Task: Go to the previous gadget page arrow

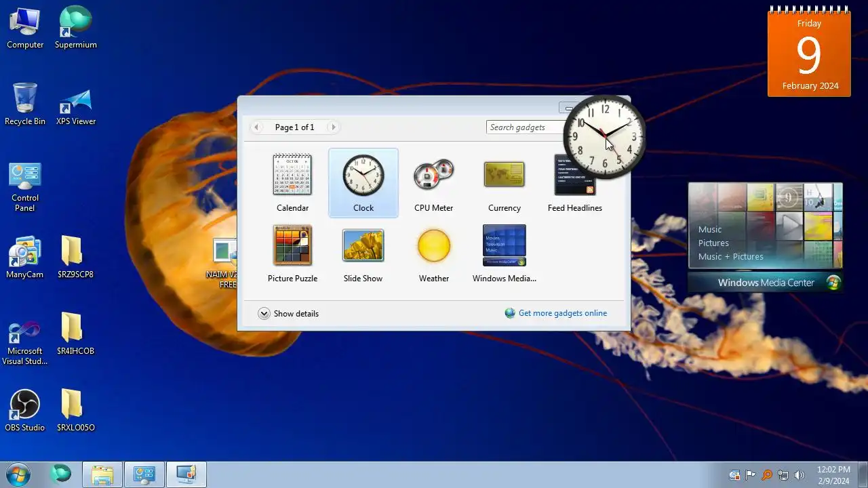Action: click(256, 127)
